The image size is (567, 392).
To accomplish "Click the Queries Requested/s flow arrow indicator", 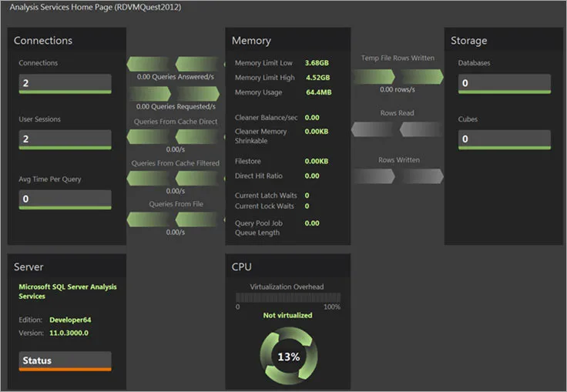I will coord(176,93).
